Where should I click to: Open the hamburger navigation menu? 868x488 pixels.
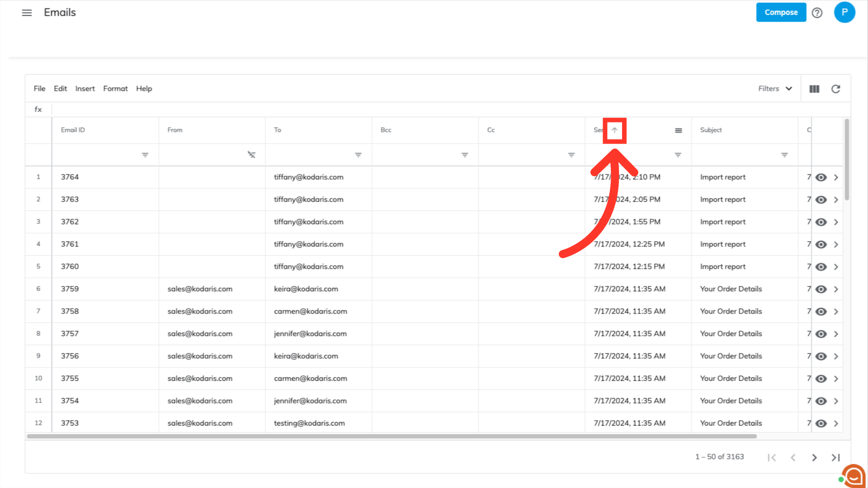pos(27,13)
